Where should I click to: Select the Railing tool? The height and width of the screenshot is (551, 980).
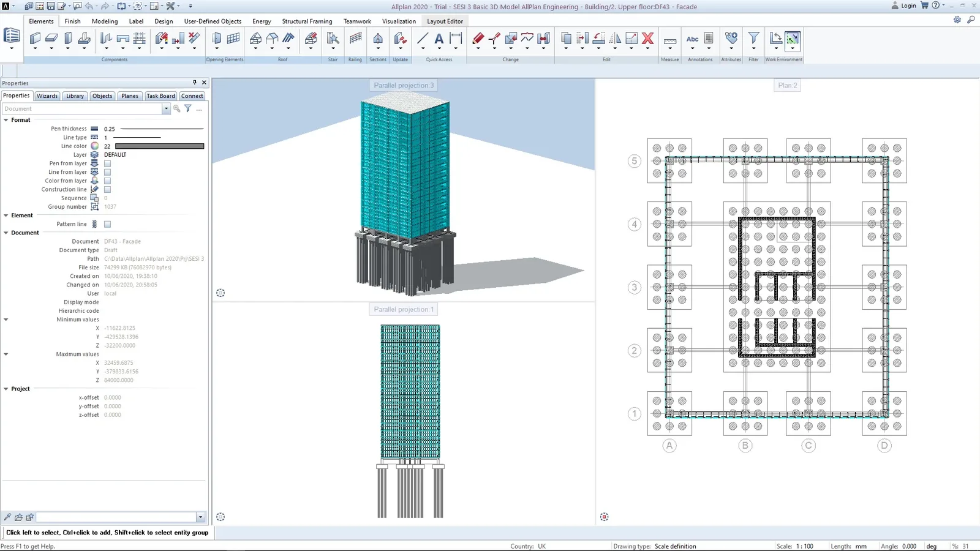click(355, 39)
